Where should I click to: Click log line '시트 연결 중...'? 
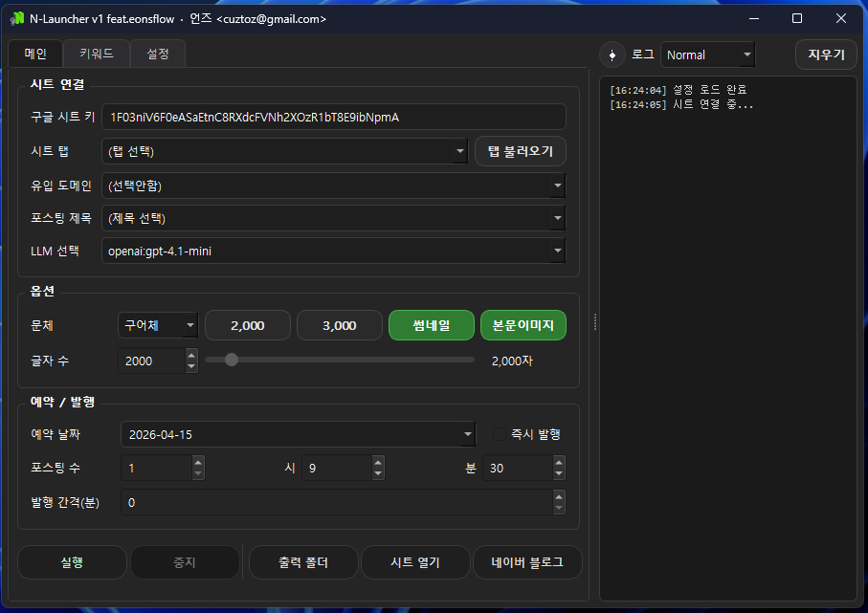[x=713, y=104]
